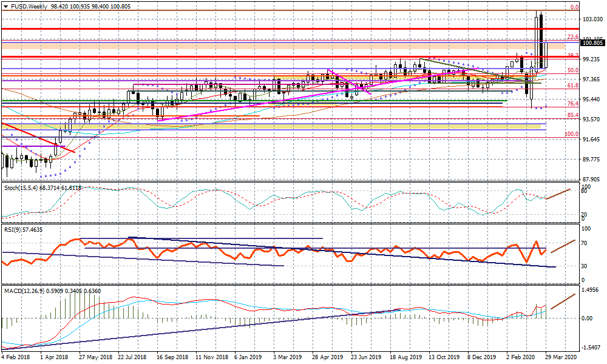Select the 1.4956 value on the MACD scale
The width and height of the screenshot is (607, 364).
(591, 290)
